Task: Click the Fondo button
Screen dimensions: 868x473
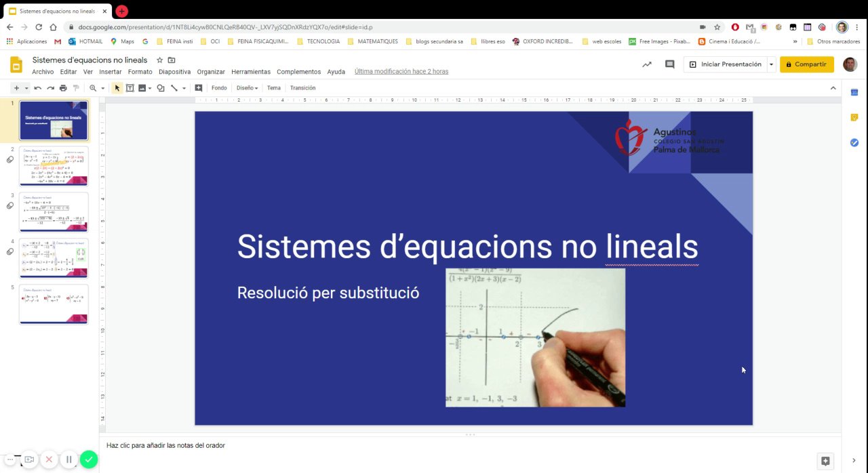Action: pyautogui.click(x=219, y=88)
